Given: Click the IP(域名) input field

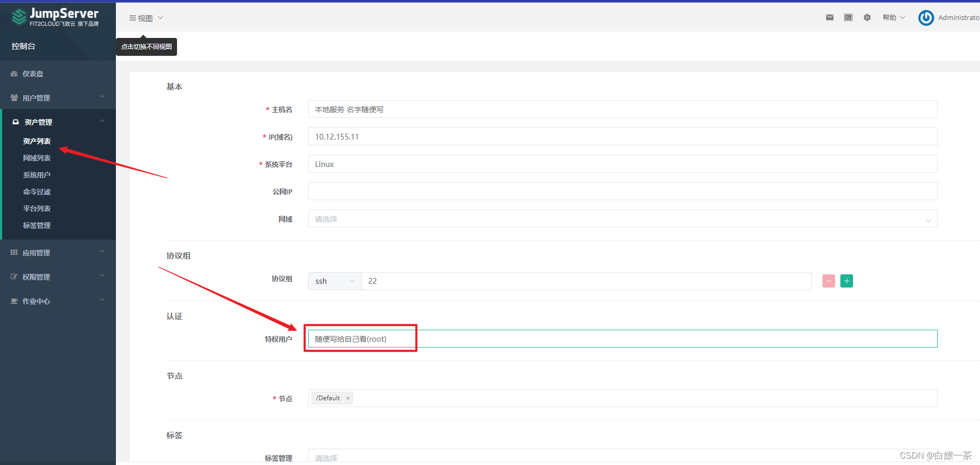Looking at the screenshot, I should click(x=623, y=137).
